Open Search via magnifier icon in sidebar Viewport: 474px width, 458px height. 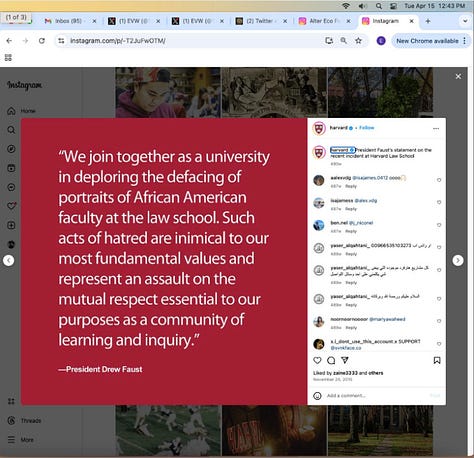11,130
